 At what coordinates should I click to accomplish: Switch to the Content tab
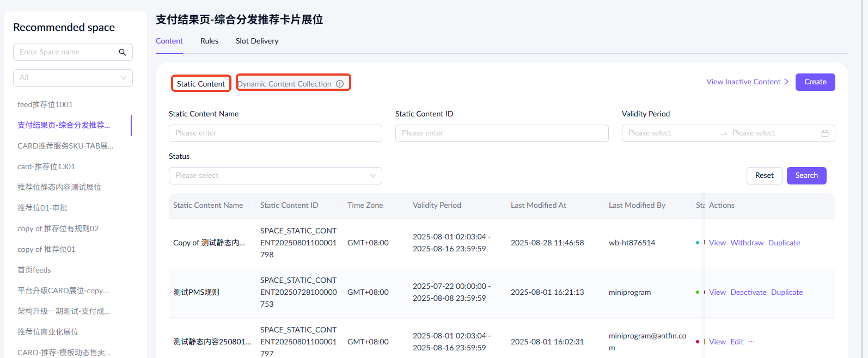pos(169,41)
